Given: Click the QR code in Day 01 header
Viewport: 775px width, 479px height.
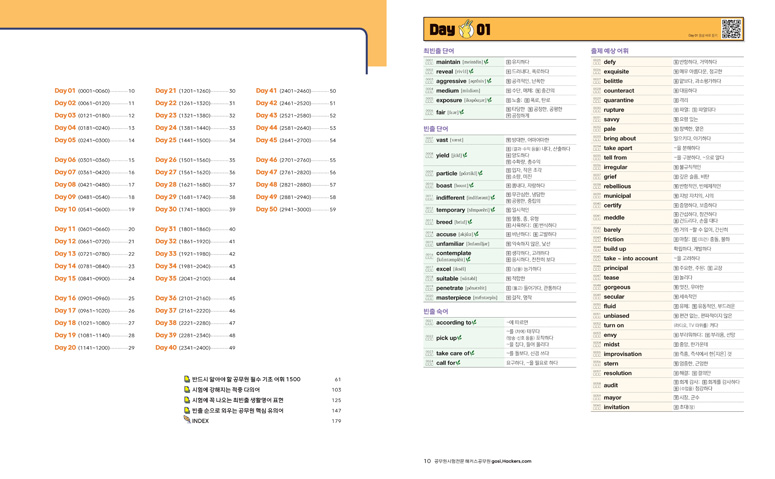Looking at the screenshot, I should point(731,29).
